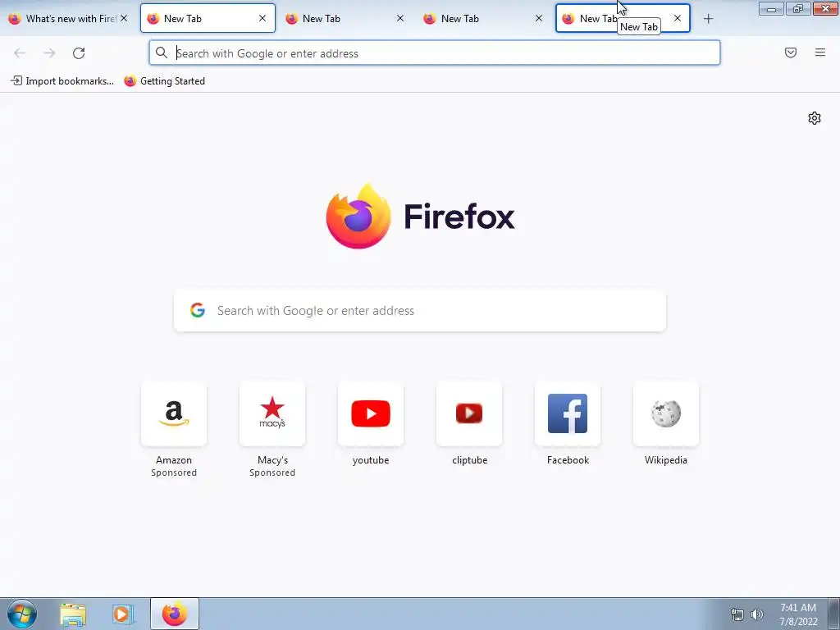Click the Google logo in the page search box

point(198,310)
